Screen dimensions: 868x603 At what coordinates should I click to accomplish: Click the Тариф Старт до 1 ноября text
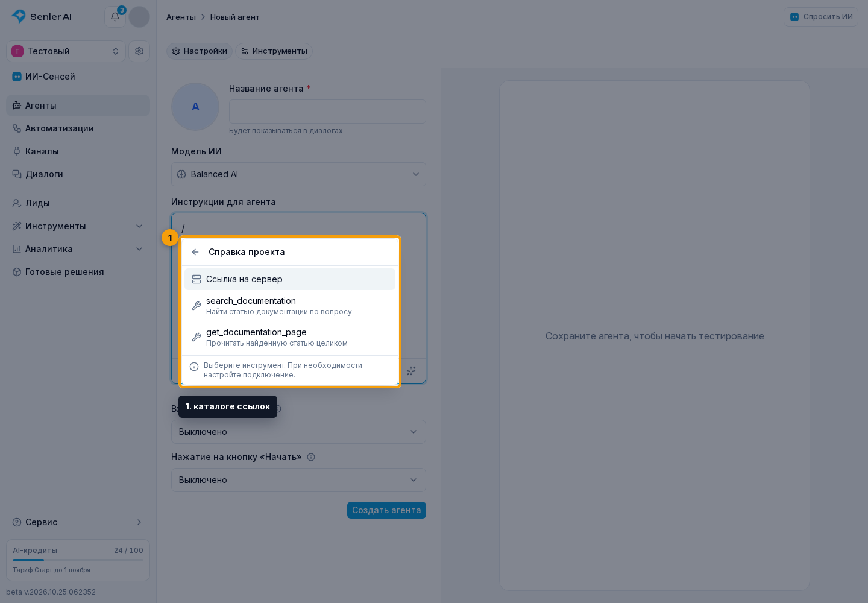pyautogui.click(x=51, y=570)
